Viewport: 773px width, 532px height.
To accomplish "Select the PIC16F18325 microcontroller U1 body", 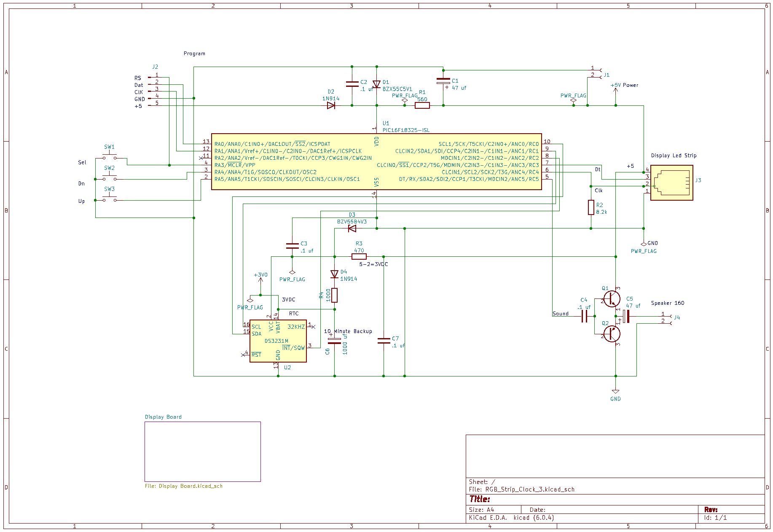I will click(x=376, y=162).
